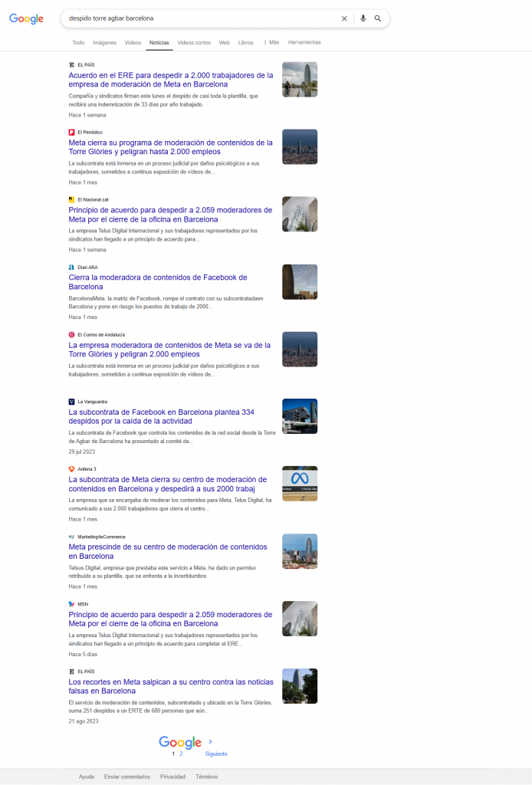
Task: Click the Google logo in the header
Action: click(26, 18)
